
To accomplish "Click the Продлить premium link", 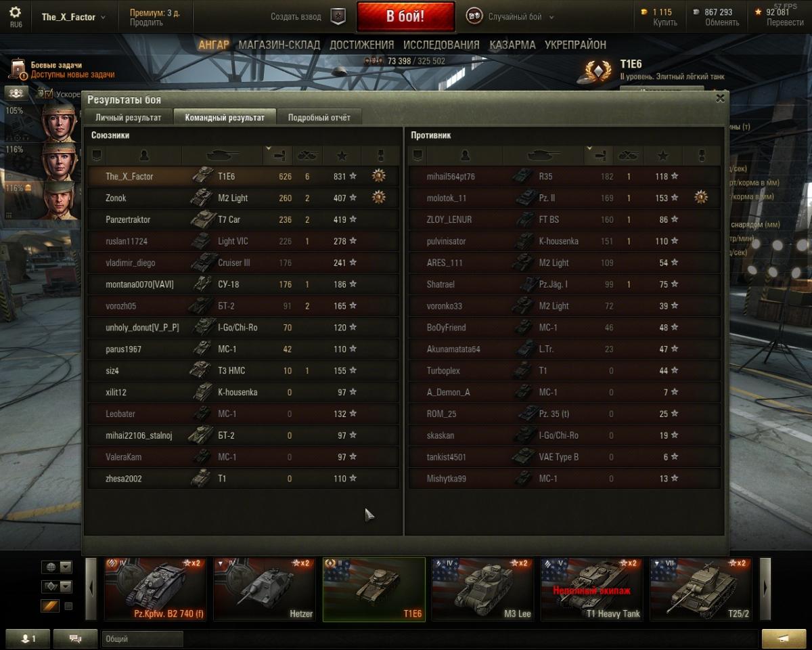I will [x=146, y=22].
